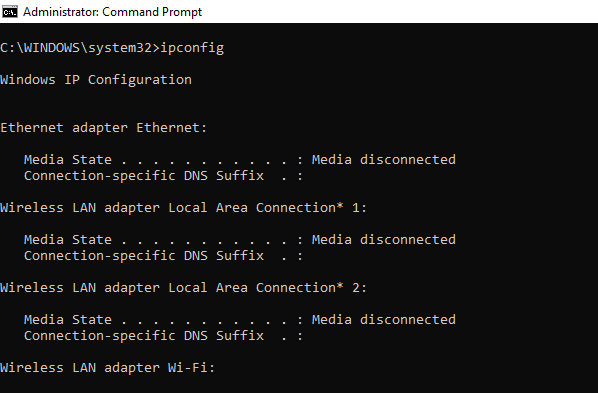Viewport: 598px width, 393px height.
Task: Click the word 'Configuration' in output header
Action: click(140, 80)
